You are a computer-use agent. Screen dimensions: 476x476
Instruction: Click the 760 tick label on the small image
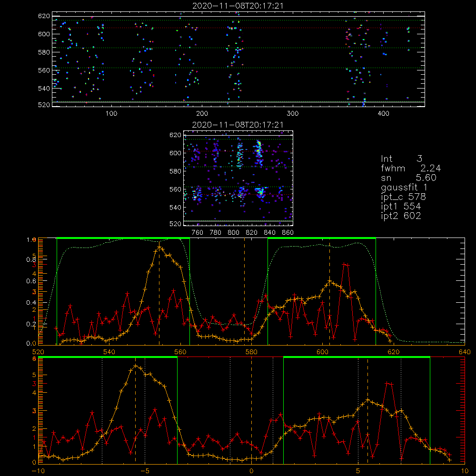point(198,233)
